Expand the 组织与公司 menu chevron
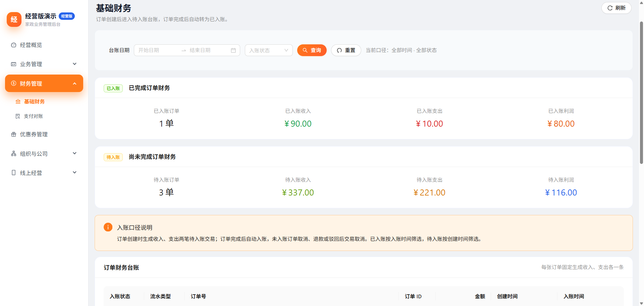The image size is (644, 306). point(75,153)
